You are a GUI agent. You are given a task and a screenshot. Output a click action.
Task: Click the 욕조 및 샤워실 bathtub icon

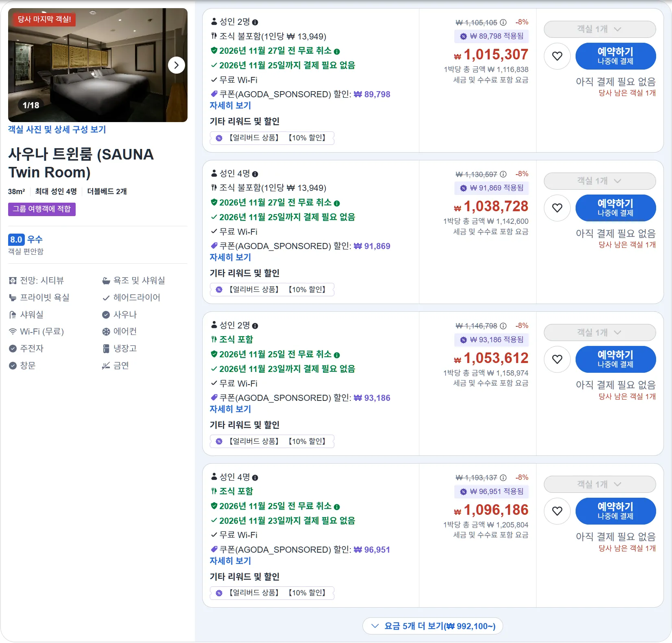106,281
